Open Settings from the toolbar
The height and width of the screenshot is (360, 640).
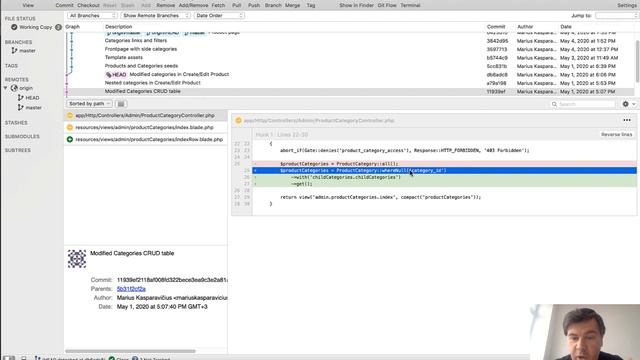point(627,5)
